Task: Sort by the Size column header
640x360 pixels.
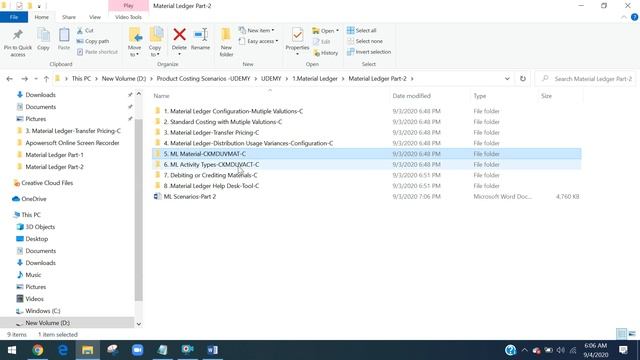Action: pos(546,96)
